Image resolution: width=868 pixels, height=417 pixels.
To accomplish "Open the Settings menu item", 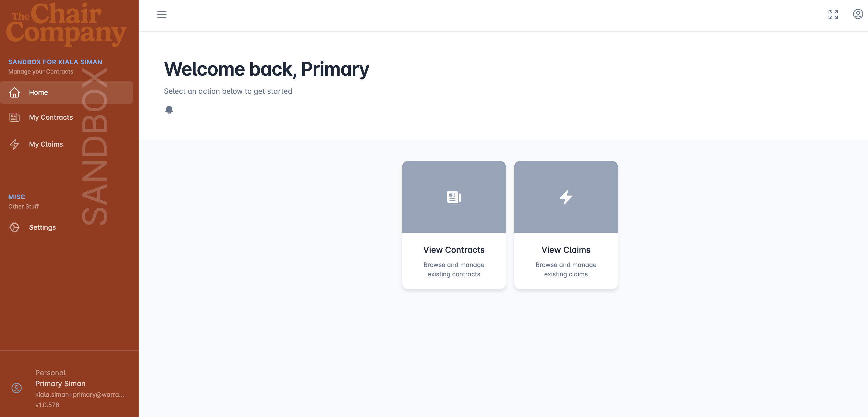I will point(43,227).
